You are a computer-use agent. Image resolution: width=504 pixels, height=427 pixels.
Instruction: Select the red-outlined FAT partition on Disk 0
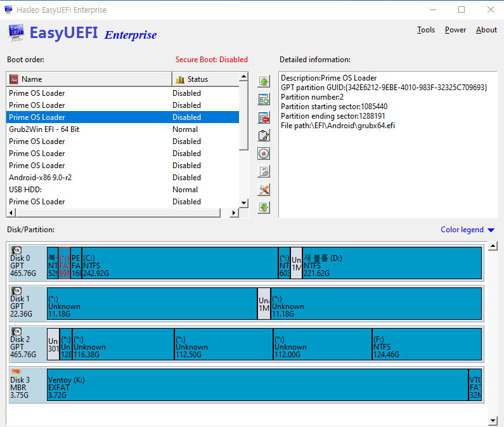[64, 263]
